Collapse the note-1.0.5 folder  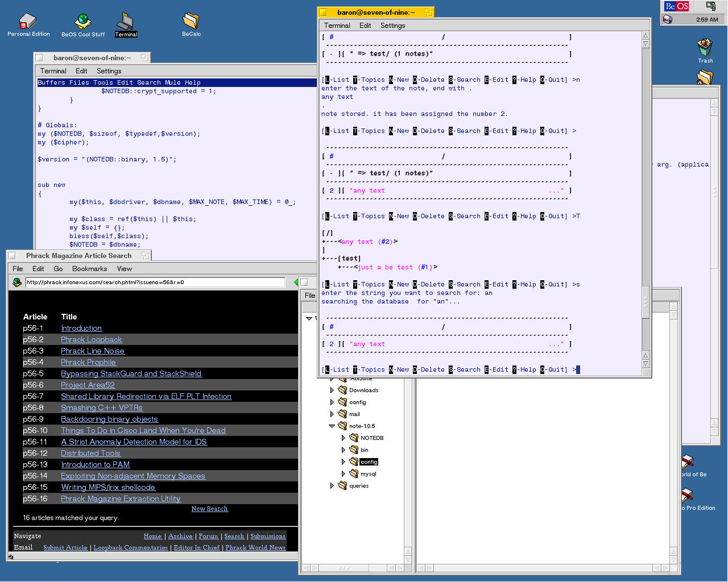point(332,426)
